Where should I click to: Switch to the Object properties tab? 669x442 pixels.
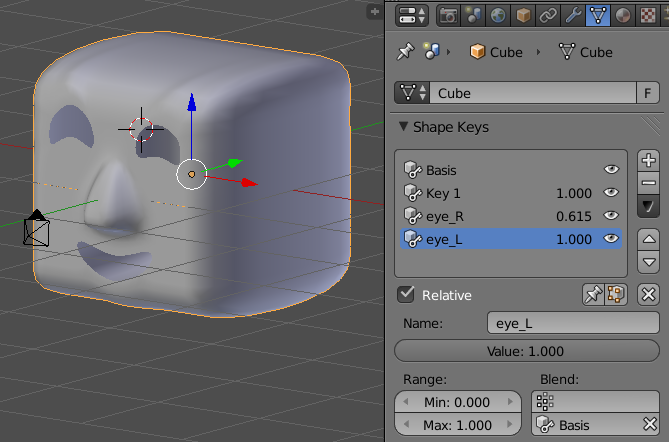click(x=523, y=15)
